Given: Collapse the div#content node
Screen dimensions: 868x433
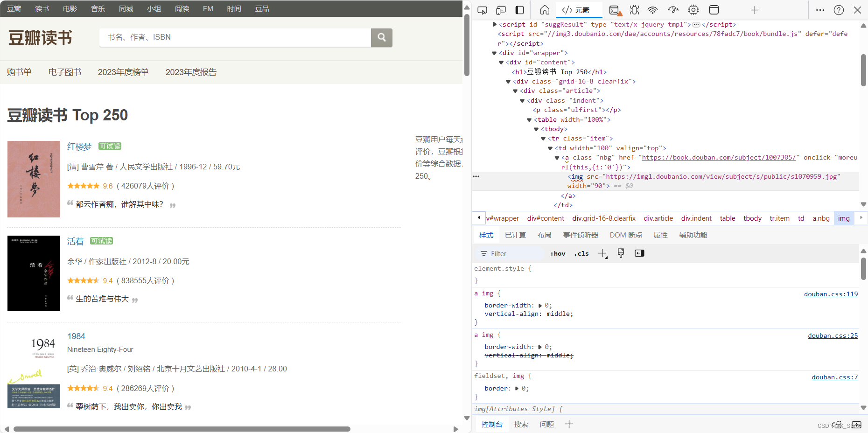Looking at the screenshot, I should click(x=502, y=63).
